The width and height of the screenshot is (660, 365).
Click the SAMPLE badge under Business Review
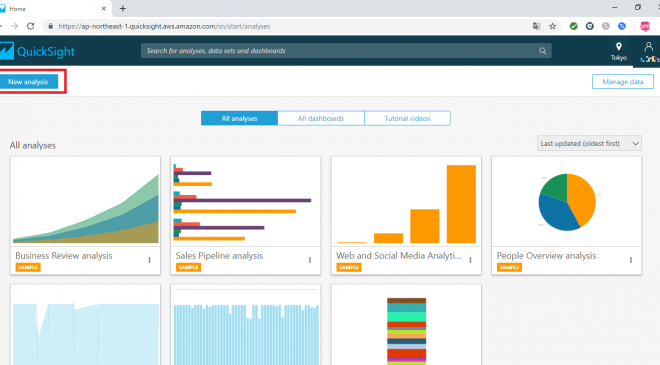click(x=28, y=267)
